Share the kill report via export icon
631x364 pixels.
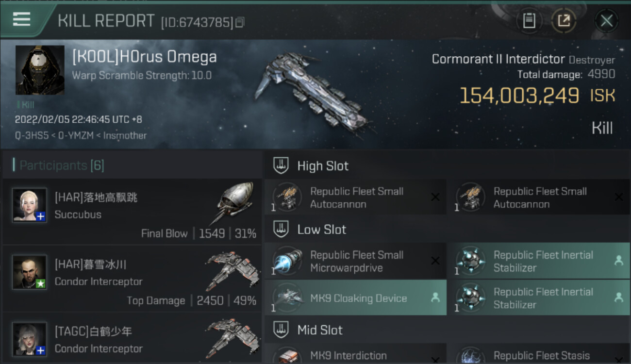[564, 20]
